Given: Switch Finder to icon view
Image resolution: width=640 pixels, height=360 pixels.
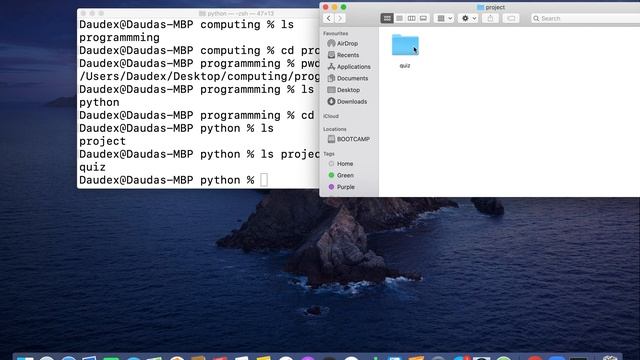Looking at the screenshot, I should (387, 18).
